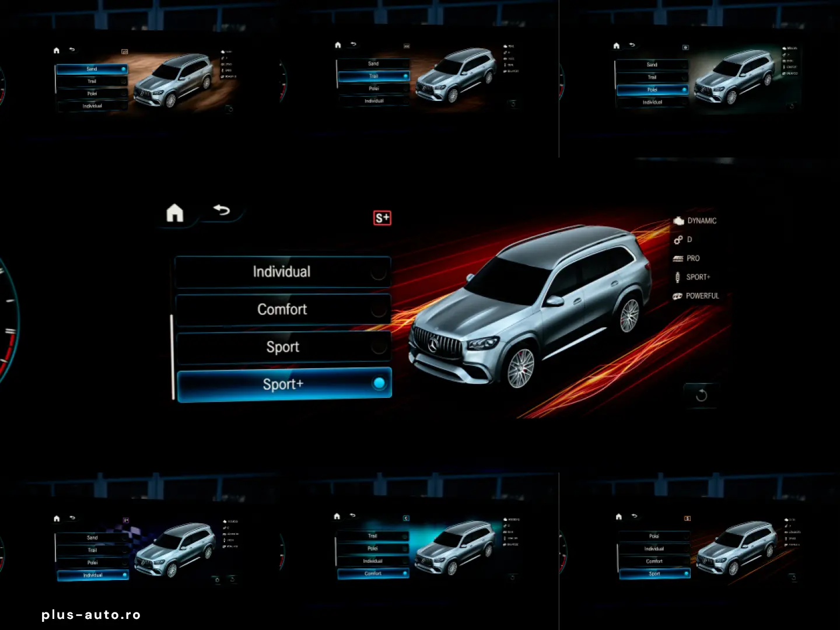
Task: Tap the red S+ drive mode indicator
Action: tap(382, 218)
